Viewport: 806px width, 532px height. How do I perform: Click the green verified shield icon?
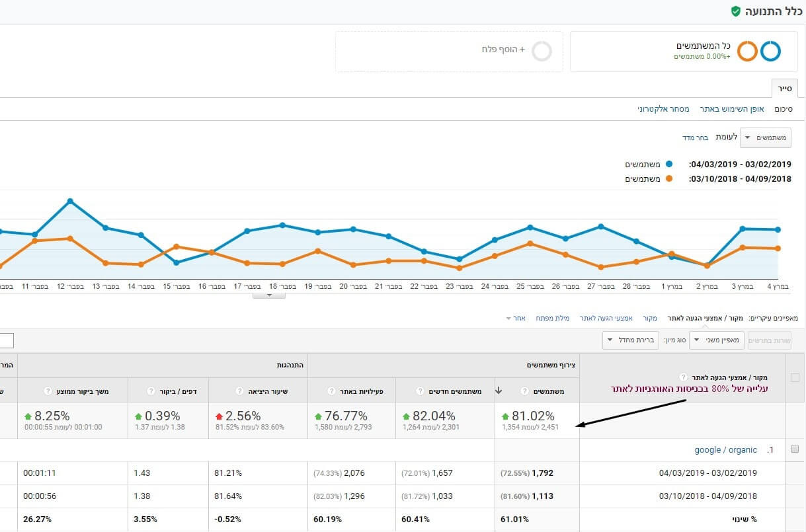point(736,11)
